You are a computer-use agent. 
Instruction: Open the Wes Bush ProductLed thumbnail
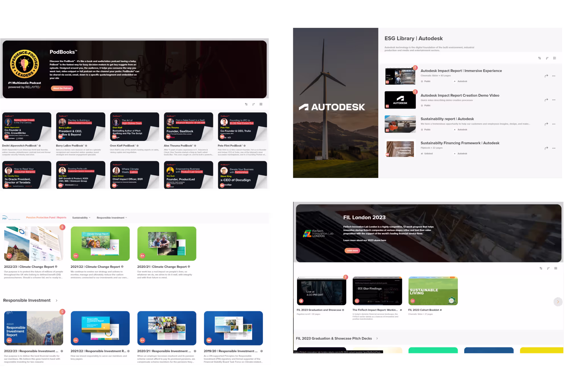point(189,175)
